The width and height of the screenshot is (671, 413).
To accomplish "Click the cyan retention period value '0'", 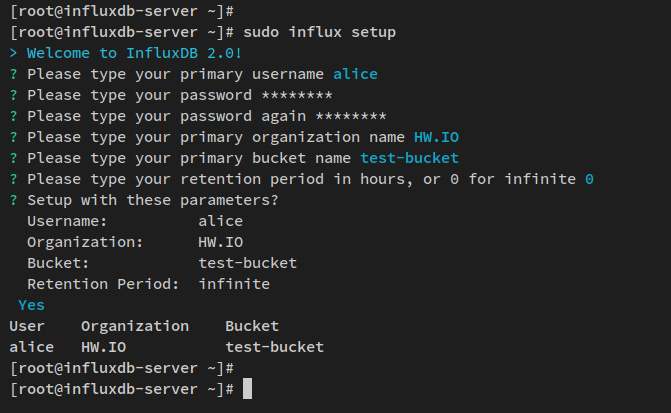I will [x=589, y=179].
